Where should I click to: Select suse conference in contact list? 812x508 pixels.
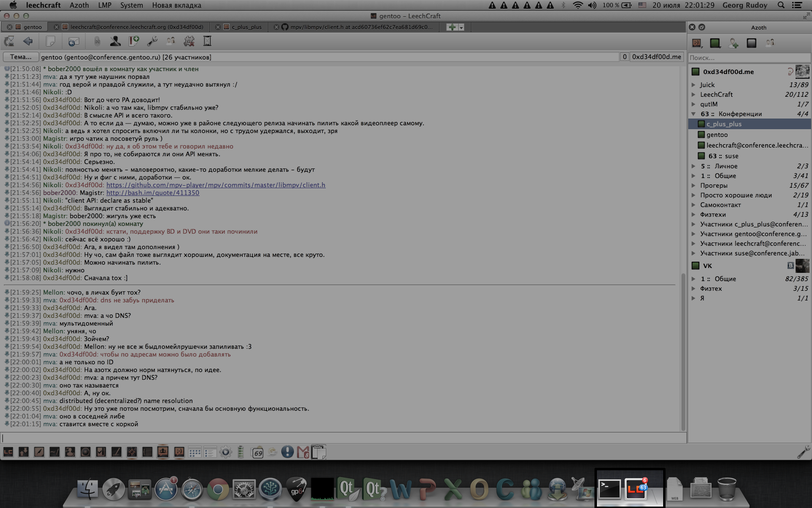(x=750, y=156)
